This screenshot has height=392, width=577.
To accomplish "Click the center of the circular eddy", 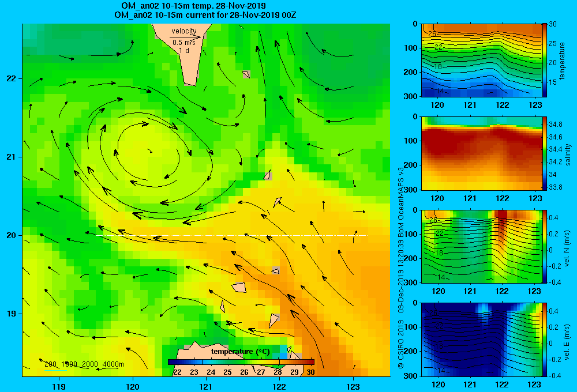I will point(150,151).
